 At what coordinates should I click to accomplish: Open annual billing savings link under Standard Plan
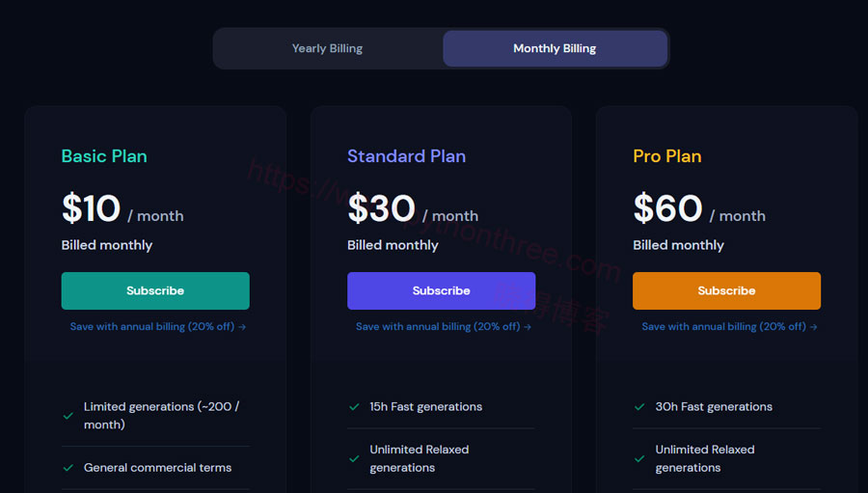(x=444, y=327)
